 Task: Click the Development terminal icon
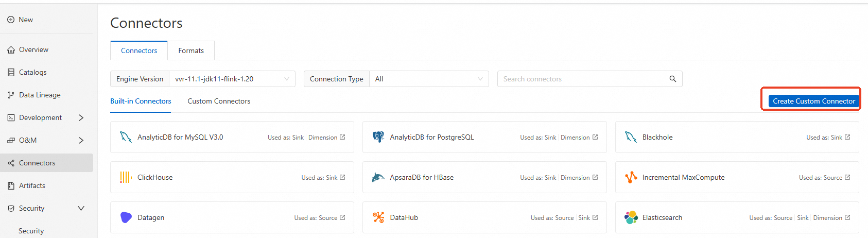pos(11,117)
